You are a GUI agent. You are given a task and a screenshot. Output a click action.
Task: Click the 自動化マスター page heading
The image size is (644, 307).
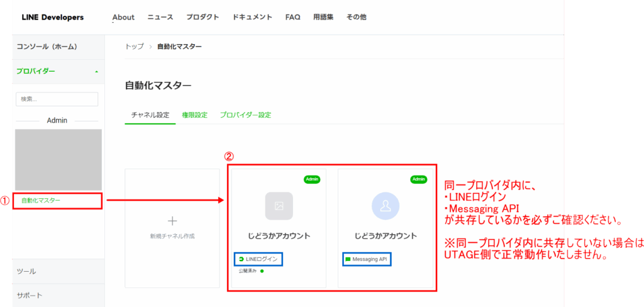pos(158,86)
